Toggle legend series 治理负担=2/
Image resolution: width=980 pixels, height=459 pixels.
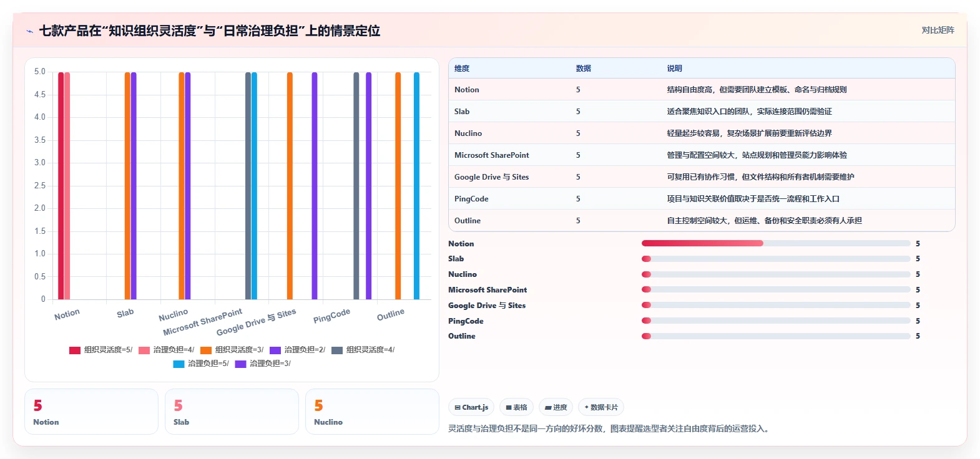[297, 350]
